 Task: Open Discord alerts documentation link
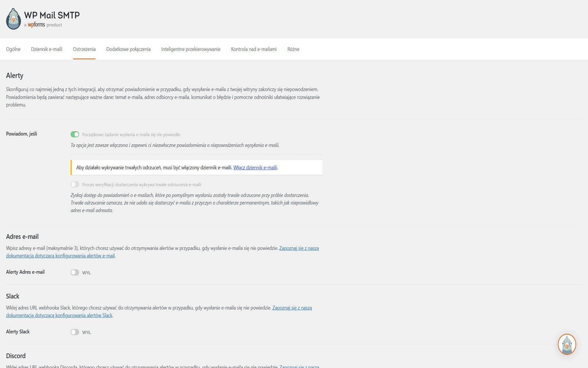coord(299,366)
